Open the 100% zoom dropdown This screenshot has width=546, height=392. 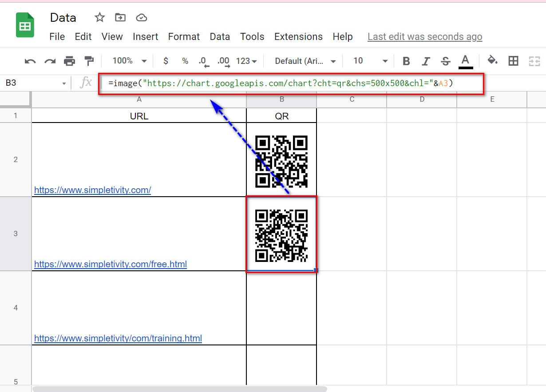(x=129, y=61)
